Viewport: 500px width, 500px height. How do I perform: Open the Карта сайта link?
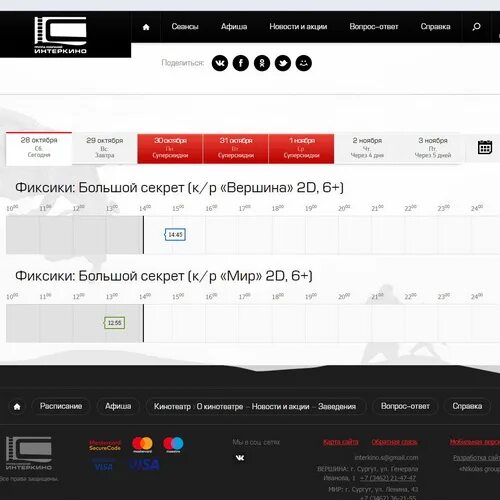[x=341, y=442]
